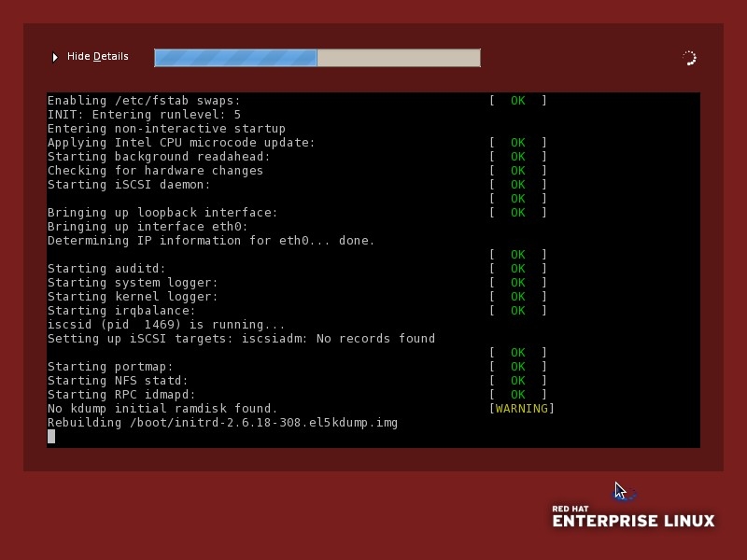This screenshot has height=560, width=747.
Task: Click OK status beside Starting portmap
Action: pyautogui.click(x=518, y=367)
